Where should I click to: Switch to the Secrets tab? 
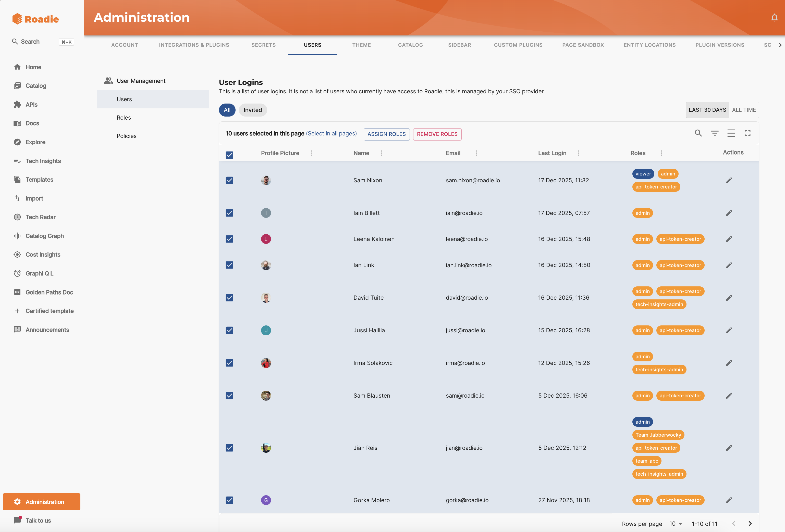point(263,45)
